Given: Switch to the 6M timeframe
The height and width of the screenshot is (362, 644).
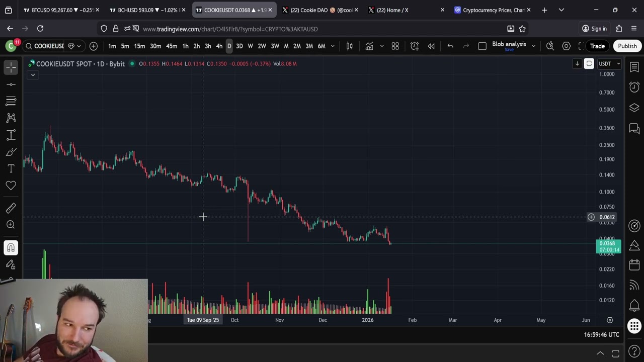Looking at the screenshot, I should tap(321, 46).
